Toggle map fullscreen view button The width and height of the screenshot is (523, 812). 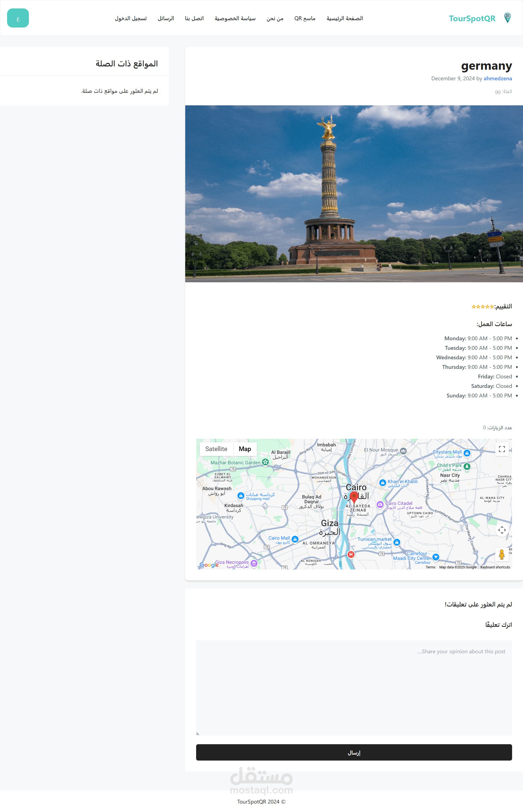[x=501, y=449]
